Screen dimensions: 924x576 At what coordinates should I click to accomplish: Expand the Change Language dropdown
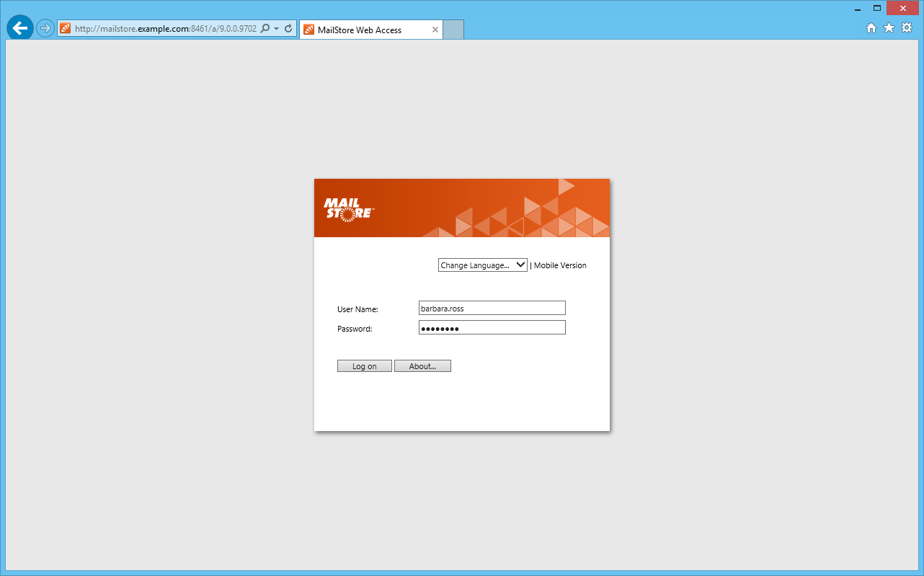tap(482, 265)
